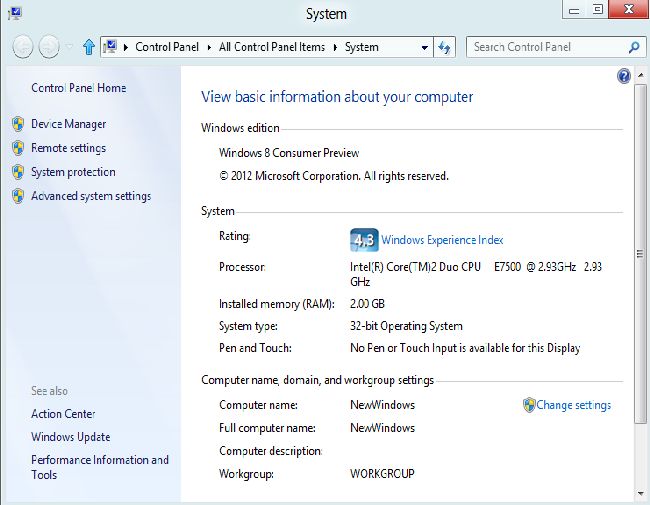Open address bar history dropdown
This screenshot has width=650, height=505.
pyautogui.click(x=424, y=47)
